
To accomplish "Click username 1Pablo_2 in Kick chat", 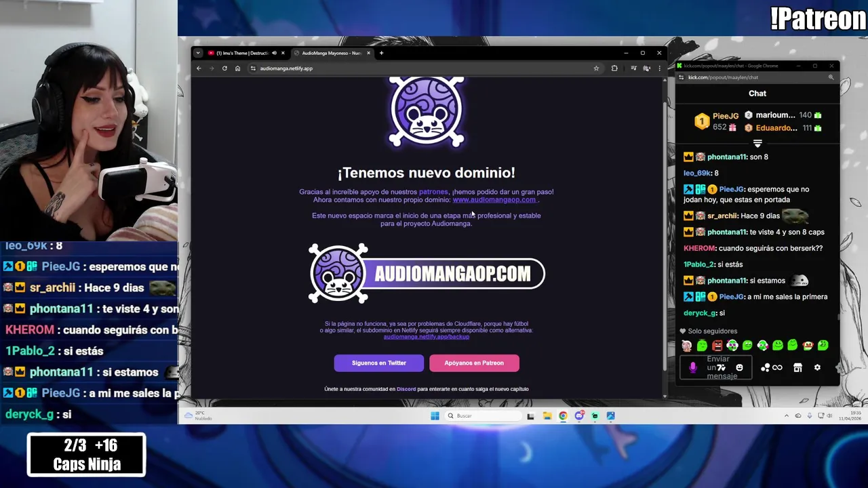I will [699, 264].
